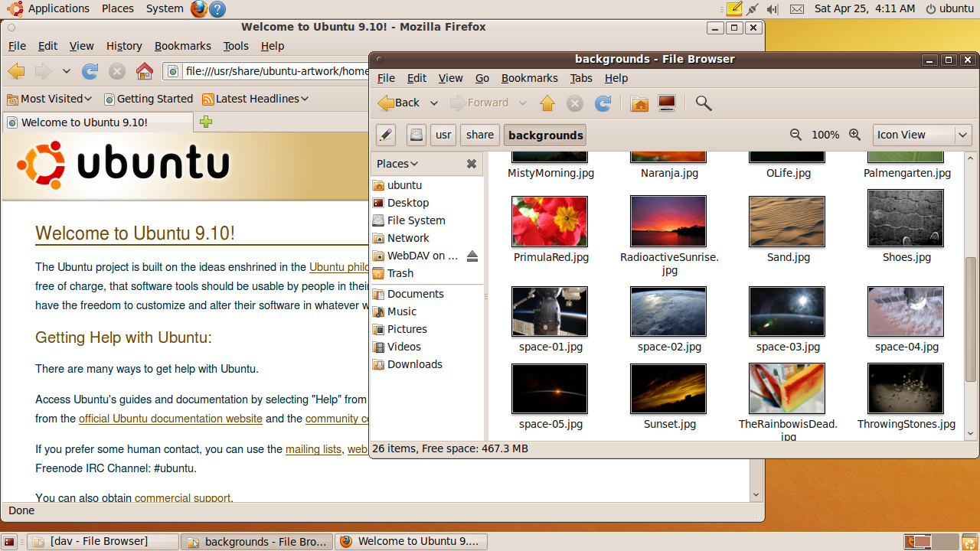The image size is (980, 551).
Task: Open the System menu in top panel
Action: point(165,9)
